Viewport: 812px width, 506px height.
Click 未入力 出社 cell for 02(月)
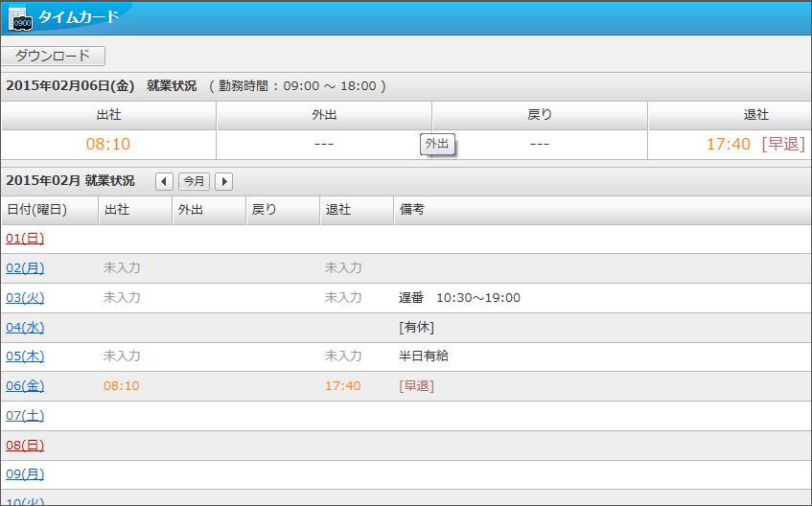click(x=122, y=268)
